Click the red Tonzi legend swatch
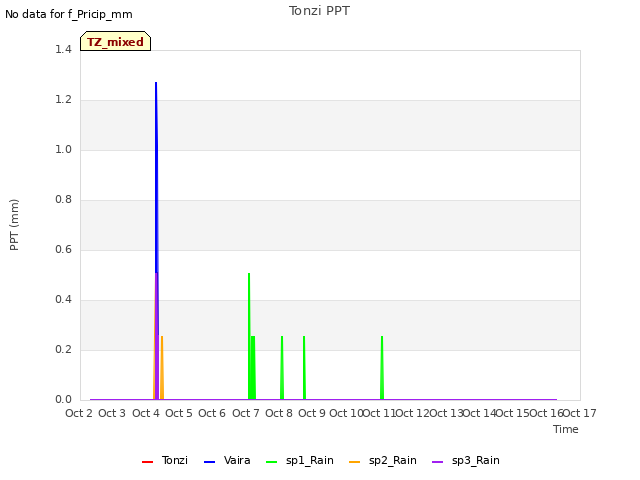This screenshot has width=640, height=480. tap(147, 462)
